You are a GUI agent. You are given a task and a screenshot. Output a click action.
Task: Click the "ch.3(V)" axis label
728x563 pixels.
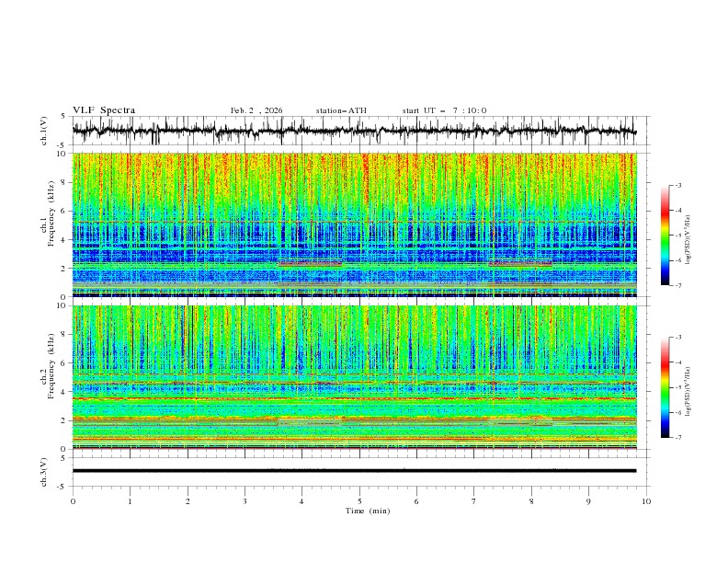pos(44,472)
